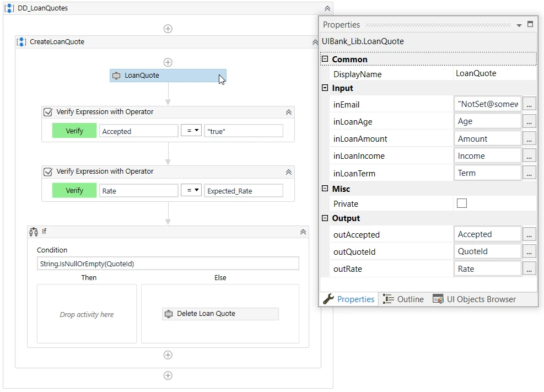
Task: Toggle the Private checkbox
Action: point(462,203)
